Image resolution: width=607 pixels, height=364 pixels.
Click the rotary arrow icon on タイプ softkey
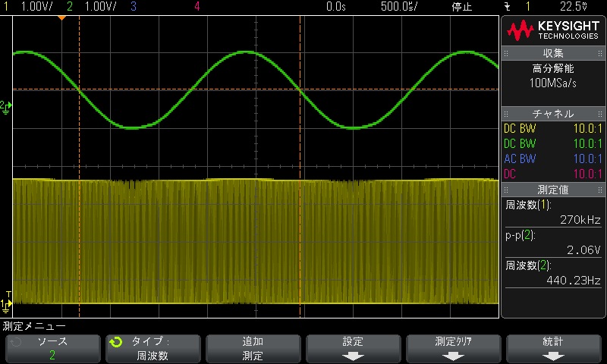[115, 342]
